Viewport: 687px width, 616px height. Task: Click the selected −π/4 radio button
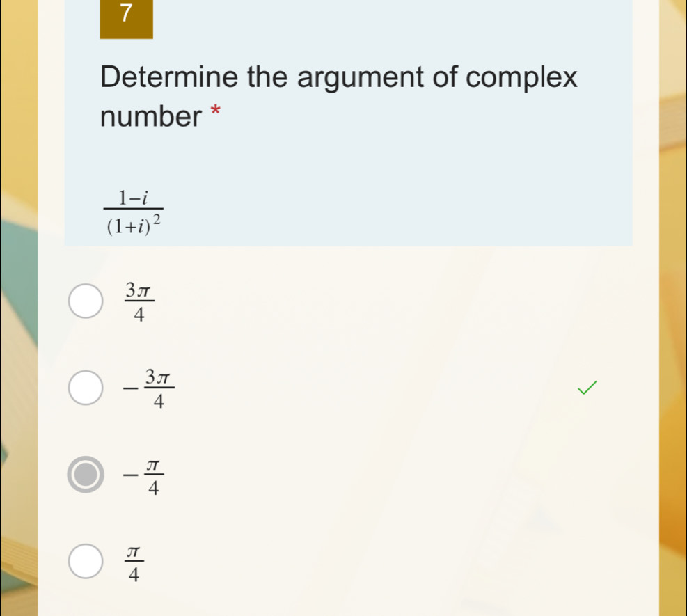coord(86,475)
